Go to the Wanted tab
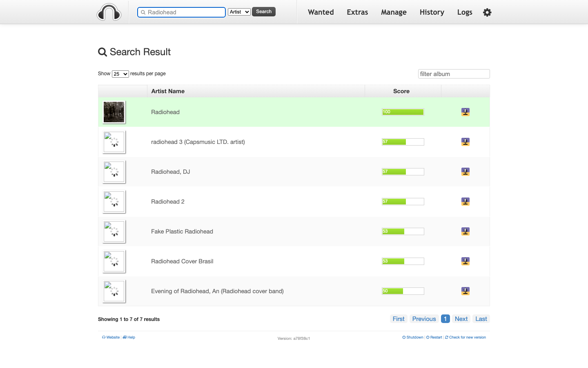This screenshot has height=368, width=588. 321,12
